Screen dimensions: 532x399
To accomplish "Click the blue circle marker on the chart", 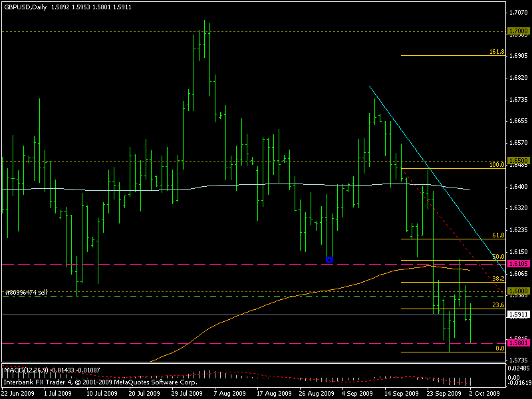I will click(329, 259).
